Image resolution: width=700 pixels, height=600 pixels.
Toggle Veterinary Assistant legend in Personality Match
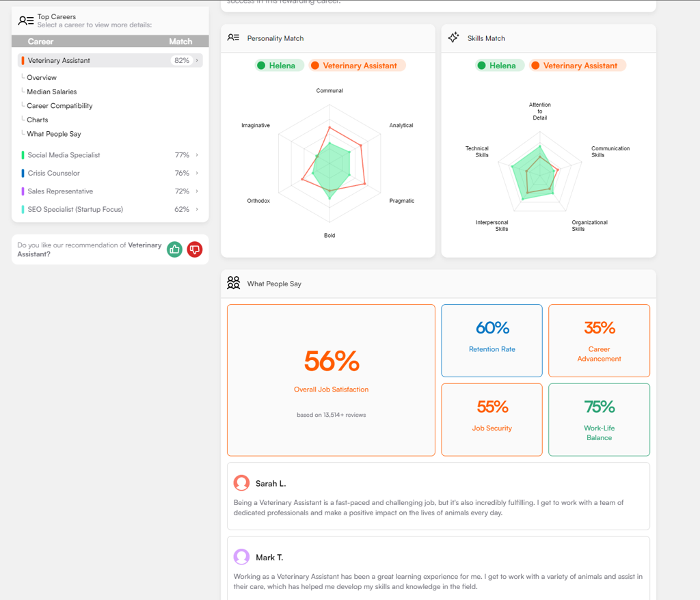[x=358, y=66]
